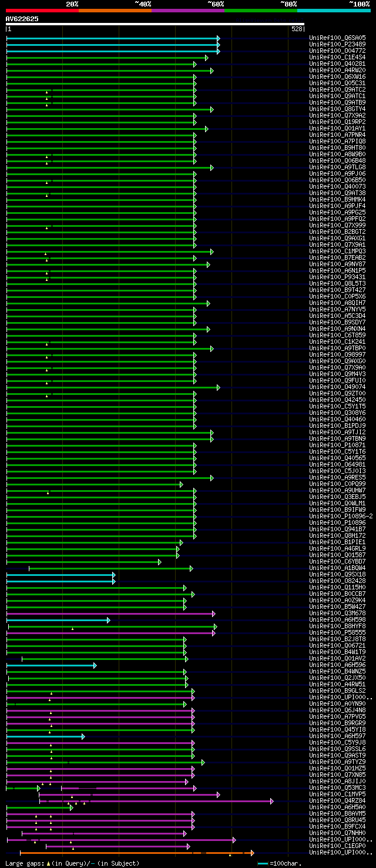Select the UniRef100_Q9M4V3 label
The height and width of the screenshot is (868, 376).
pyautogui.click(x=337, y=374)
